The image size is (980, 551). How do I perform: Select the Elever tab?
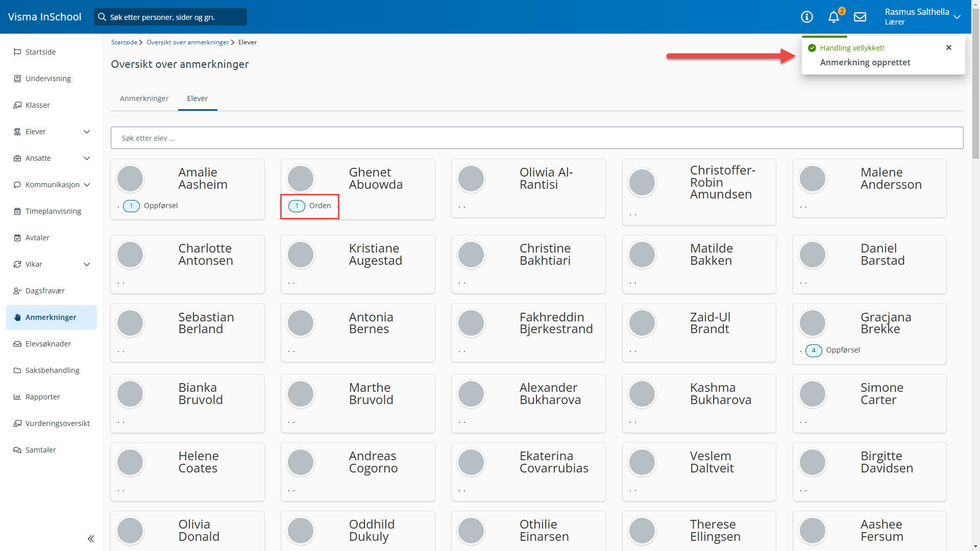point(197,98)
